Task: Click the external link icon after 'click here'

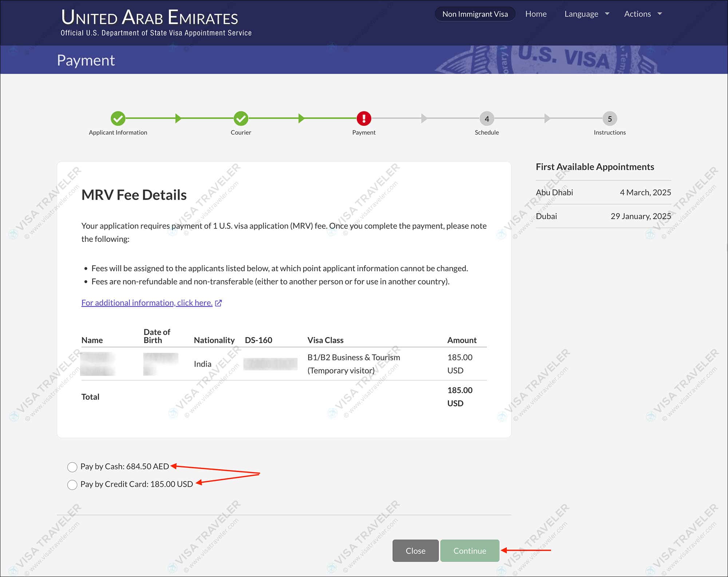Action: coord(218,303)
